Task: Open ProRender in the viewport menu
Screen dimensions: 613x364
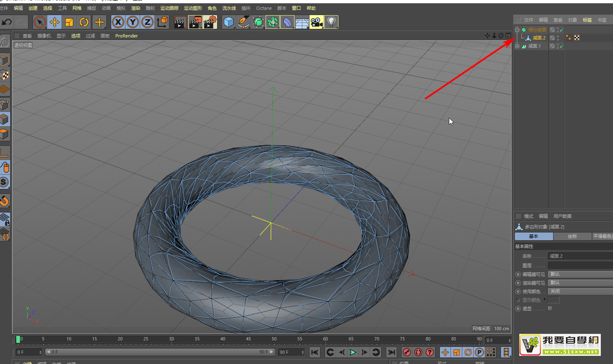Action: coord(126,36)
